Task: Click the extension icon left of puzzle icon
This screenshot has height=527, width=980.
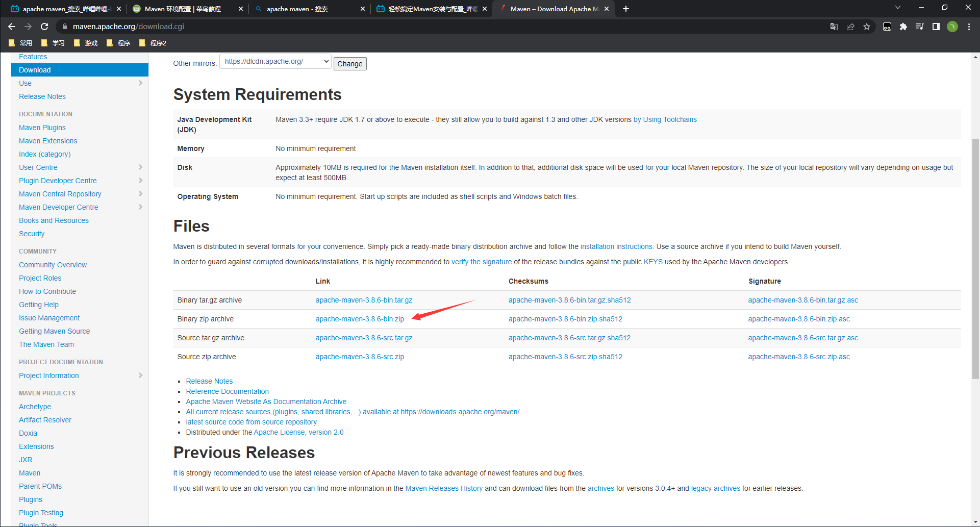Action: (x=887, y=27)
